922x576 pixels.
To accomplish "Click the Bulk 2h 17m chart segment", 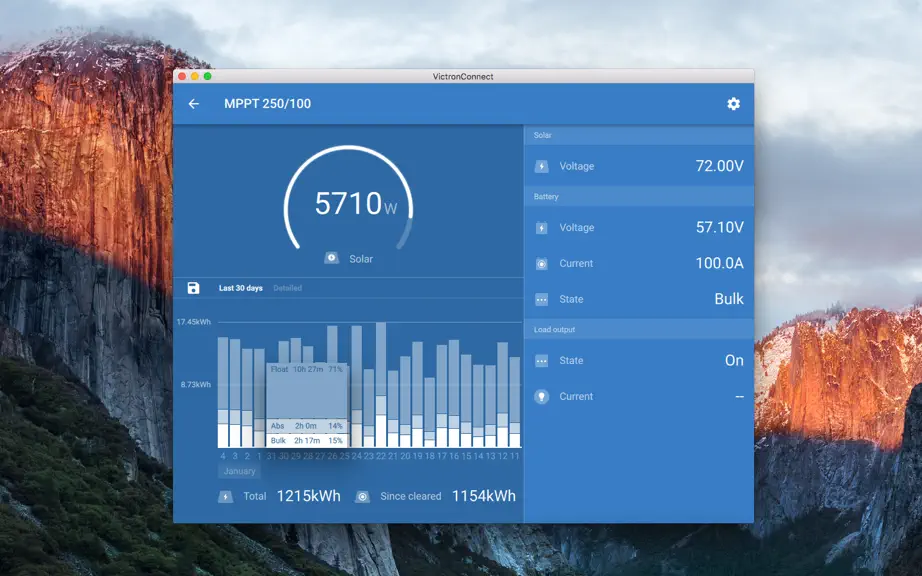I will 307,440.
